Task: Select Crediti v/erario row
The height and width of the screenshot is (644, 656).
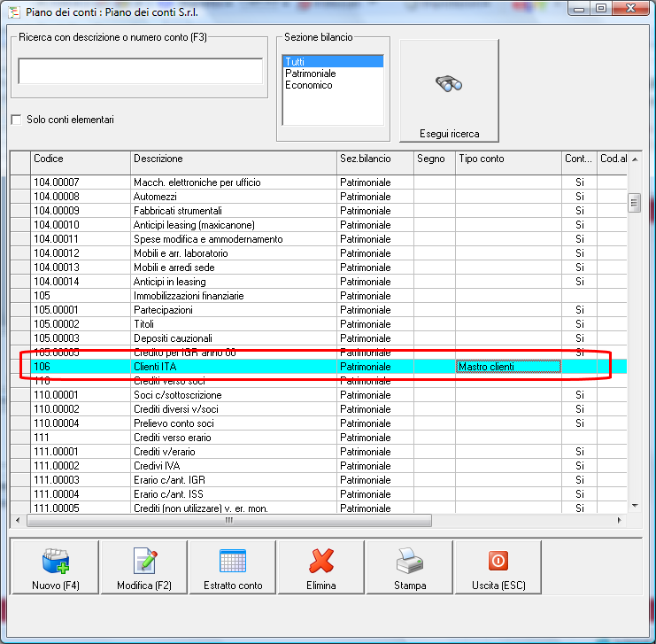Action: tap(319, 453)
